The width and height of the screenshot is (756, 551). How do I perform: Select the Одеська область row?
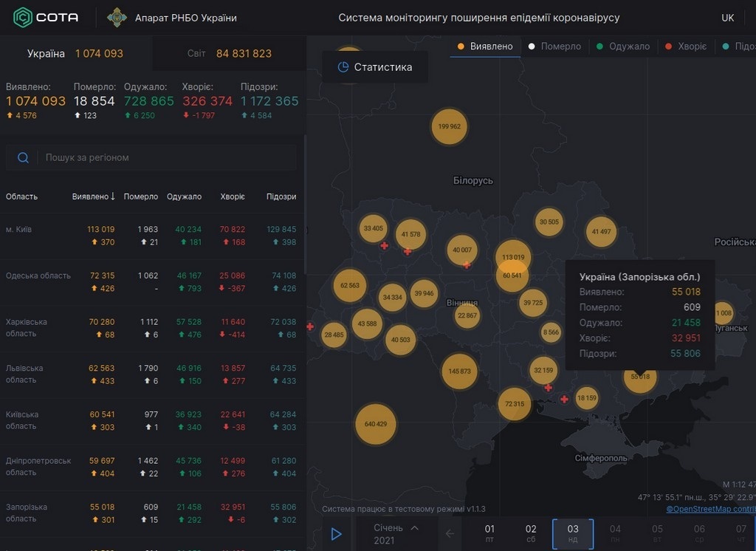pos(152,282)
